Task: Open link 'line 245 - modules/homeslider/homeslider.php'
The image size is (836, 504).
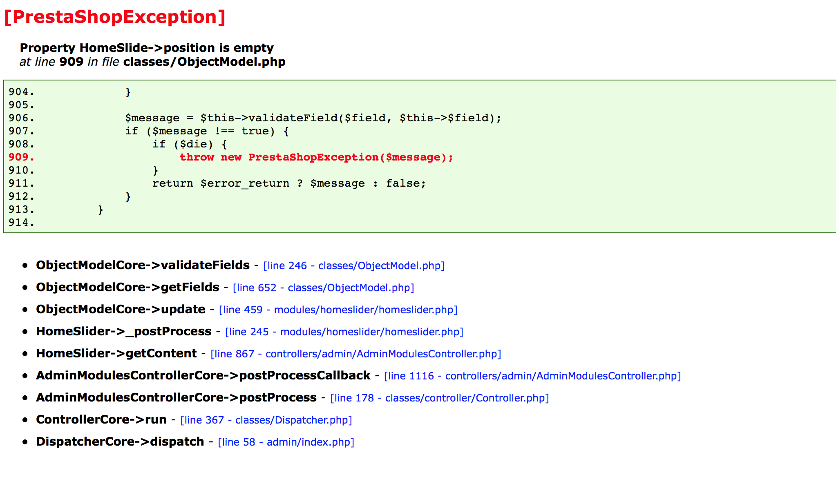Action: click(344, 332)
